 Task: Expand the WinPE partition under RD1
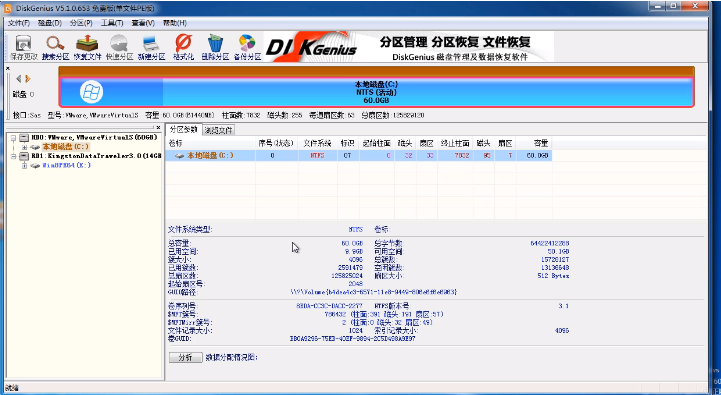click(24, 166)
